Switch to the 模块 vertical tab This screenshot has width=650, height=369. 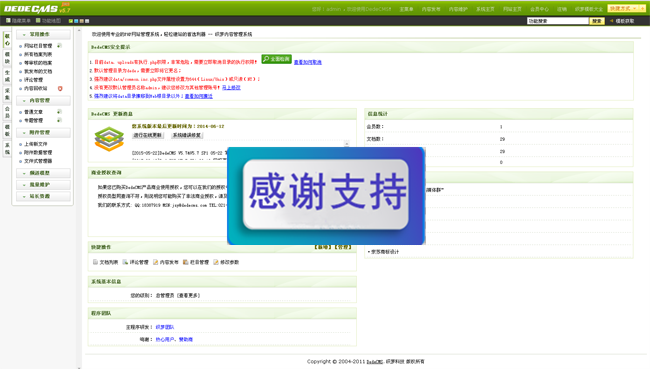pyautogui.click(x=7, y=58)
